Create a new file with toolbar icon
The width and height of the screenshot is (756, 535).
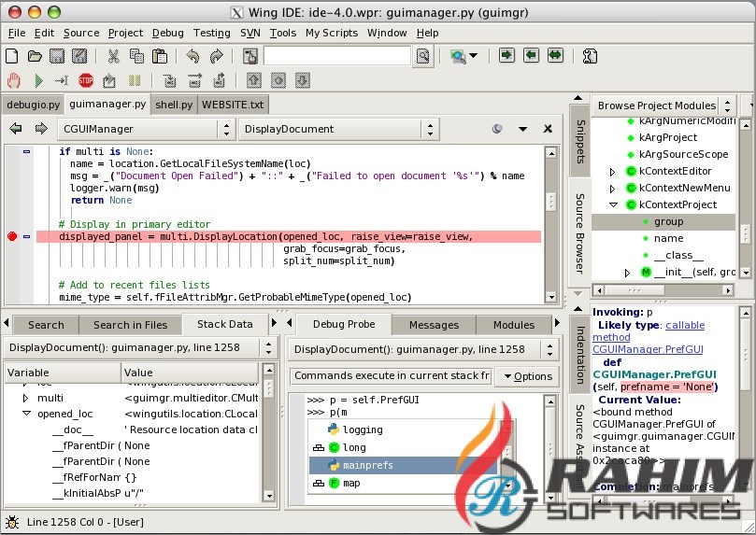pos(11,56)
